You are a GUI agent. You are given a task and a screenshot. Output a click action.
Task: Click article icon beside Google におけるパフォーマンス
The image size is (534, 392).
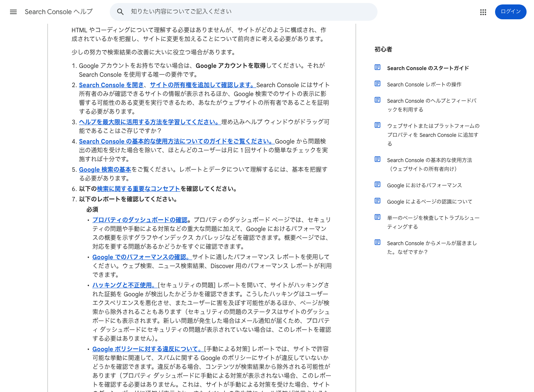(x=378, y=184)
